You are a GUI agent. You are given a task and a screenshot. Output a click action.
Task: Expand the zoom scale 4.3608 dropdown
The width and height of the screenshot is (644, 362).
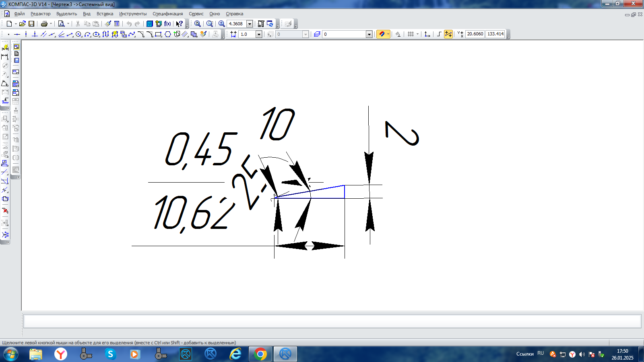[250, 24]
